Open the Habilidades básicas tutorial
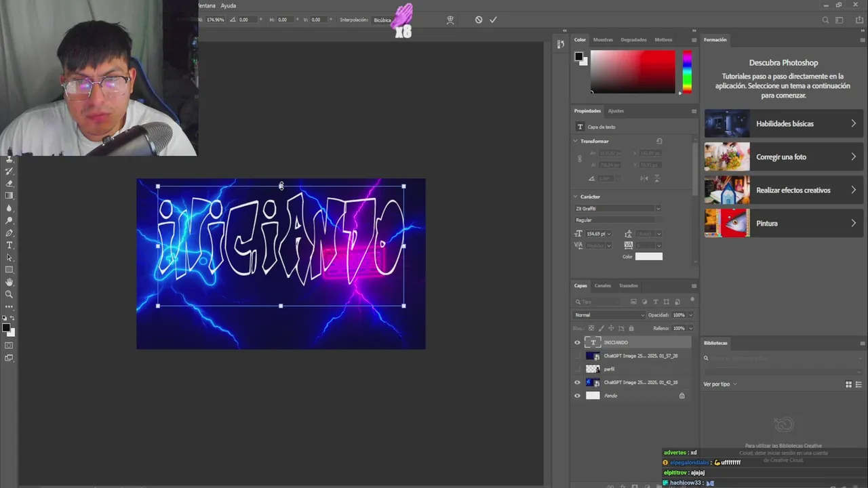This screenshot has height=488, width=868. [784, 123]
